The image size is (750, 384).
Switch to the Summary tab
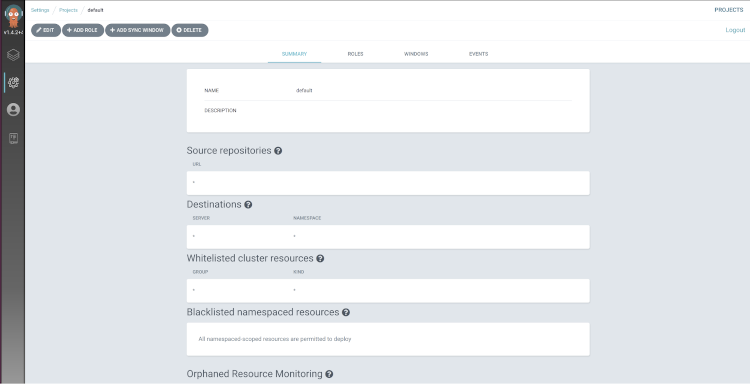pyautogui.click(x=294, y=54)
